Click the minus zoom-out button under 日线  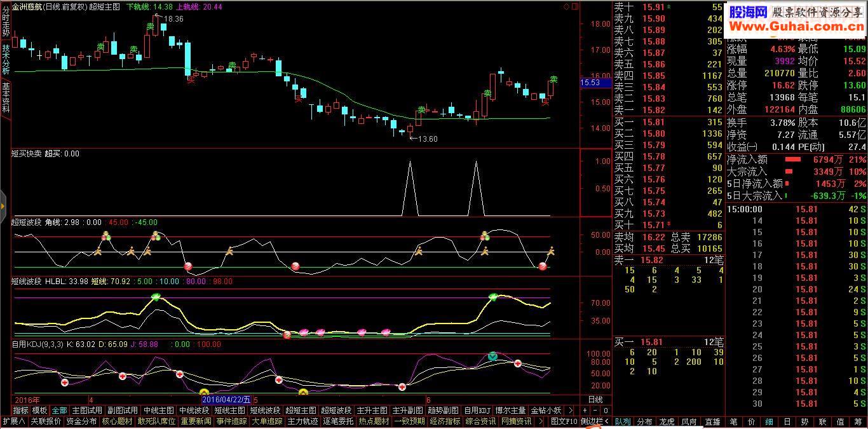[596, 411]
